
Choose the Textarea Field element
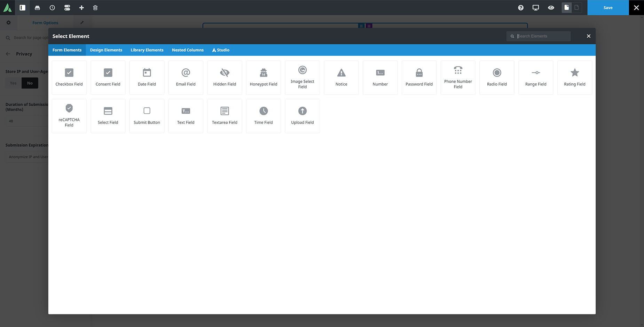[x=225, y=116]
